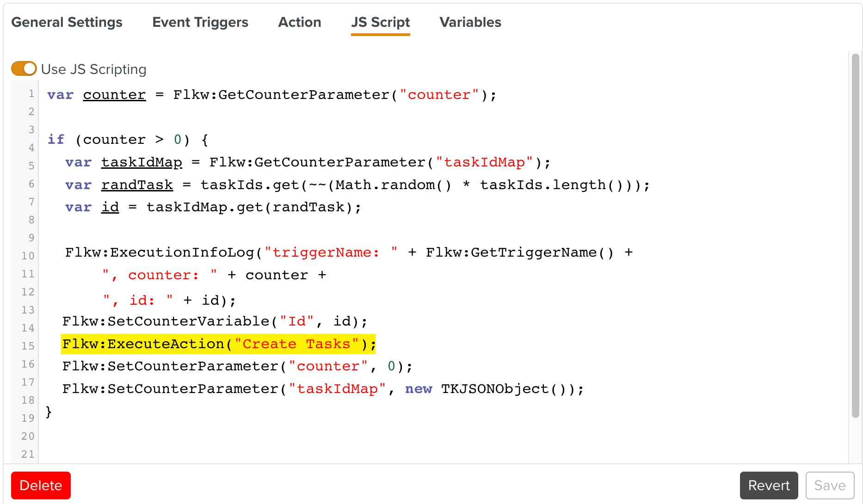Disable the Use JS Scripting toggle
The height and width of the screenshot is (504, 863).
click(24, 68)
